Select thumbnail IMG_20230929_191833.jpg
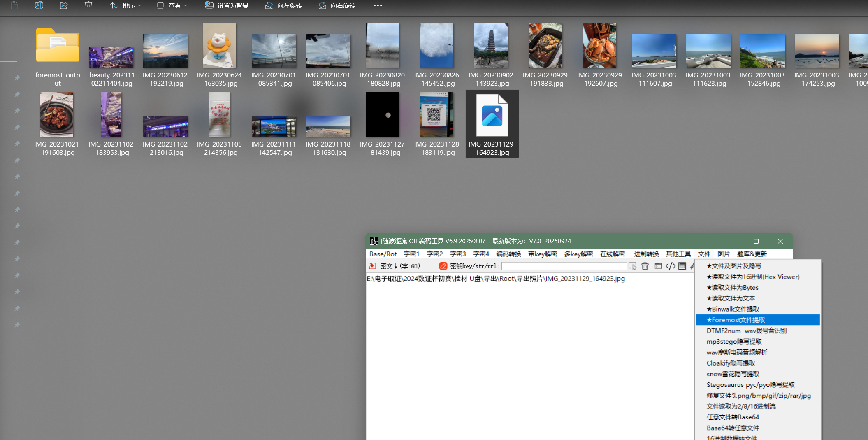 [545, 45]
